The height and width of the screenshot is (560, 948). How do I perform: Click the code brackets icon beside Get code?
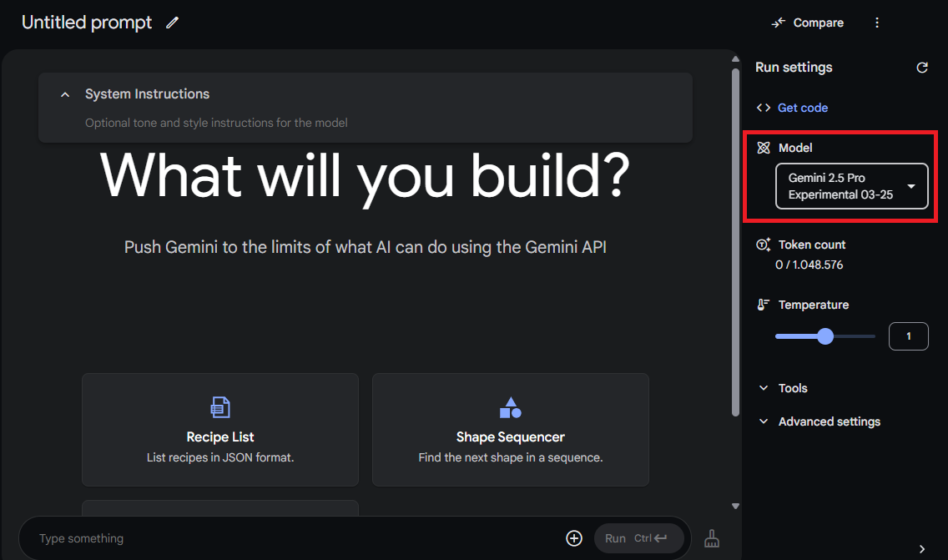[763, 108]
